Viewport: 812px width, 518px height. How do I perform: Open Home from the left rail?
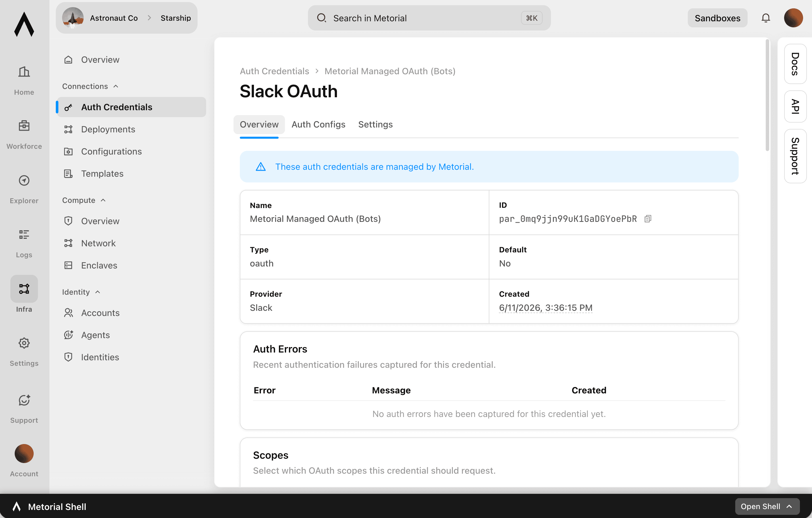point(24,80)
